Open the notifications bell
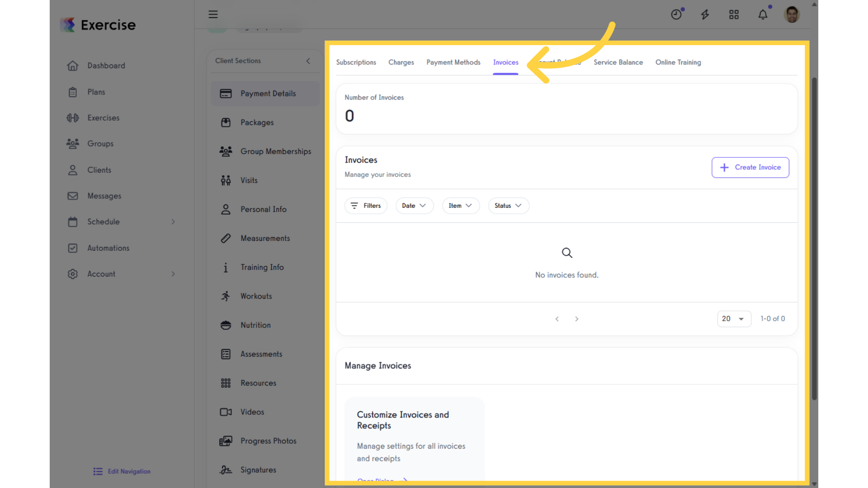 (x=763, y=14)
